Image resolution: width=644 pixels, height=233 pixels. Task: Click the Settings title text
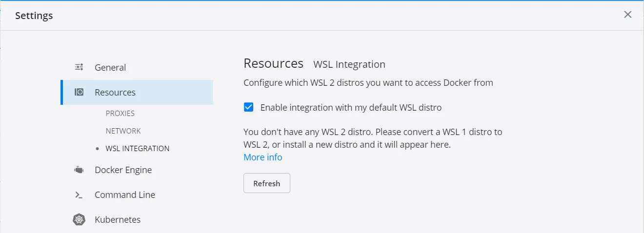pos(34,16)
